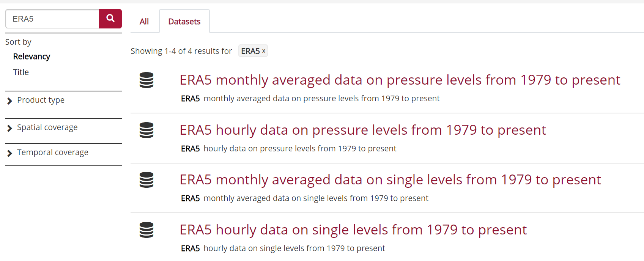Remove the ERA5 search filter tag
Viewport: 644px width, 261px height.
pos(264,51)
